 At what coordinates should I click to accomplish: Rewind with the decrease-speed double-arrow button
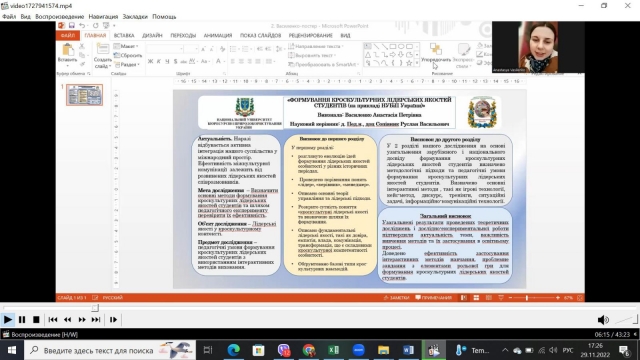[x=67, y=320]
